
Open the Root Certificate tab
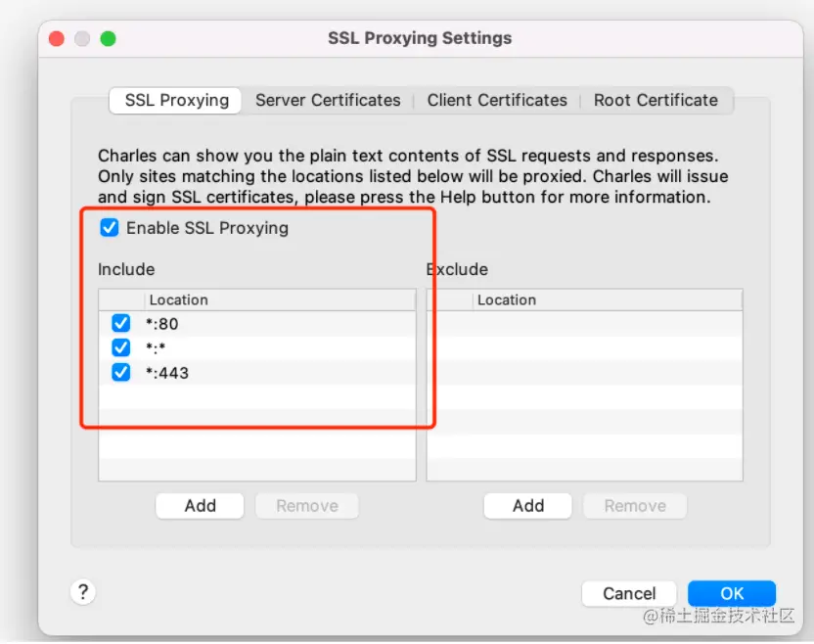(656, 100)
